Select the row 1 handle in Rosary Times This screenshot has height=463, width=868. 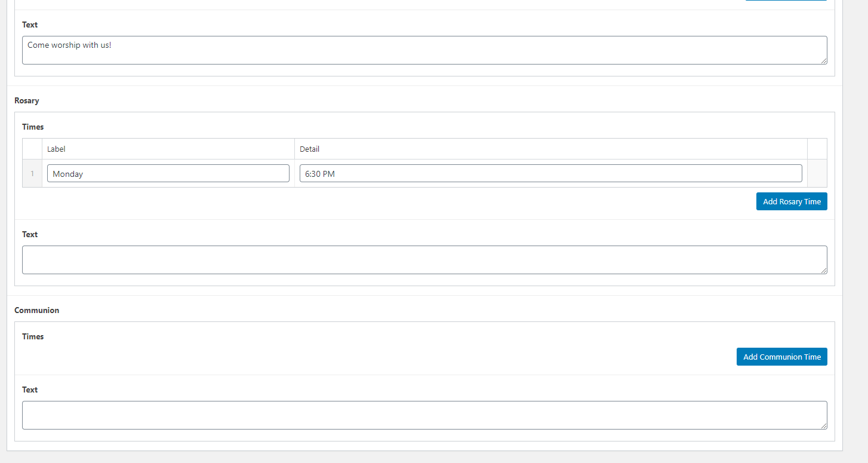coord(32,174)
